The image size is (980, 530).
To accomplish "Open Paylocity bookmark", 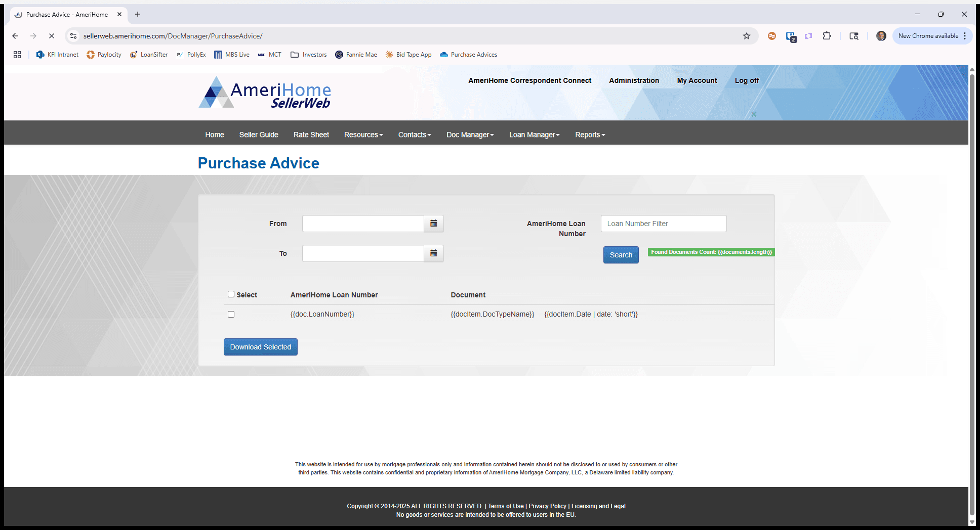I will pos(104,55).
